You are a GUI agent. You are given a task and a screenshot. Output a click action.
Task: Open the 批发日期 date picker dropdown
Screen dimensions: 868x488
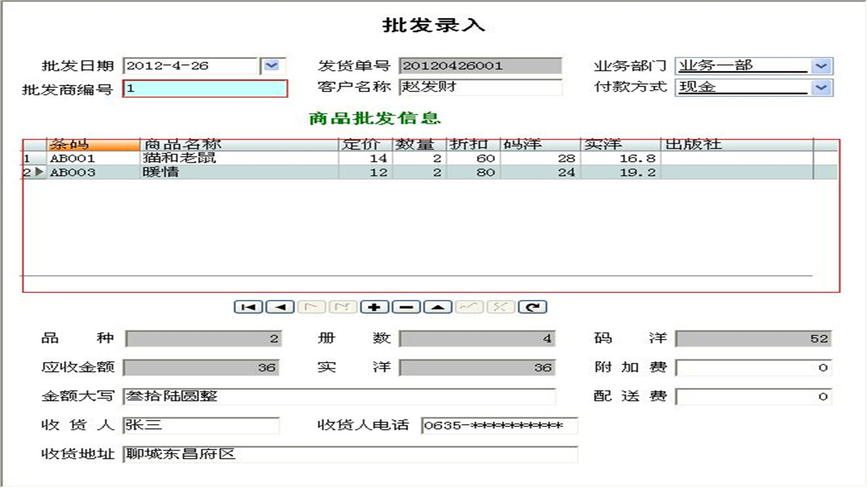pos(271,65)
